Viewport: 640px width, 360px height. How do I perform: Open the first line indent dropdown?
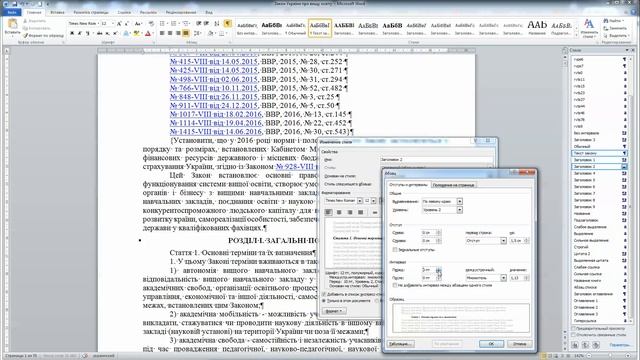pyautogui.click(x=503, y=241)
